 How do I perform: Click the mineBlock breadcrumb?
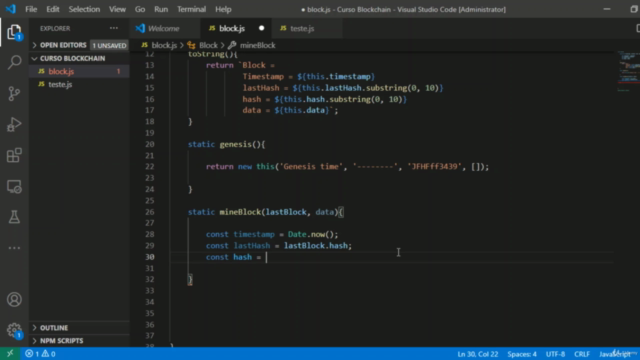point(258,45)
